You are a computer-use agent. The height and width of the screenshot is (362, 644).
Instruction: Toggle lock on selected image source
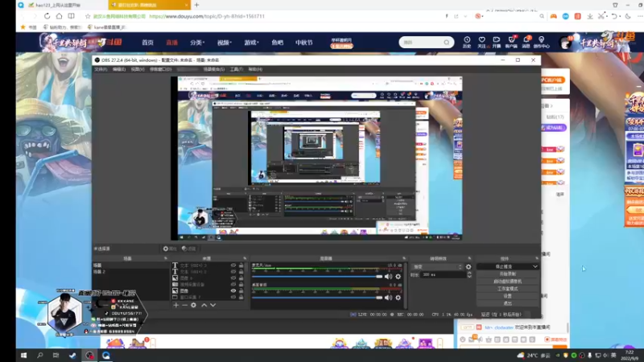pyautogui.click(x=241, y=290)
